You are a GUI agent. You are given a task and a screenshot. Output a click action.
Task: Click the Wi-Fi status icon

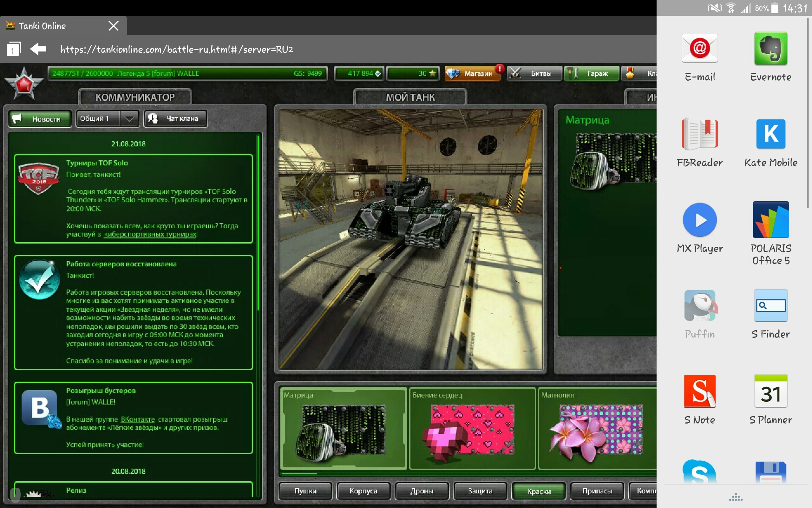click(730, 8)
